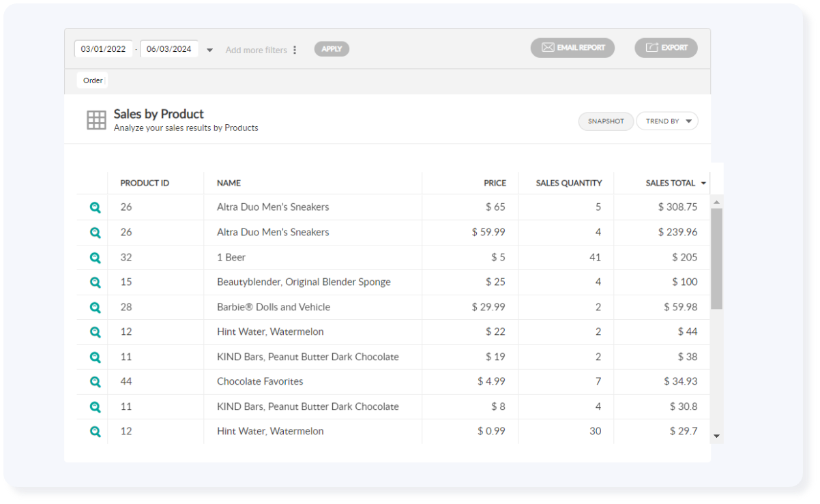Toggle the SALES TOTAL sort order chevron
This screenshot has width=820, height=504.
click(x=703, y=183)
